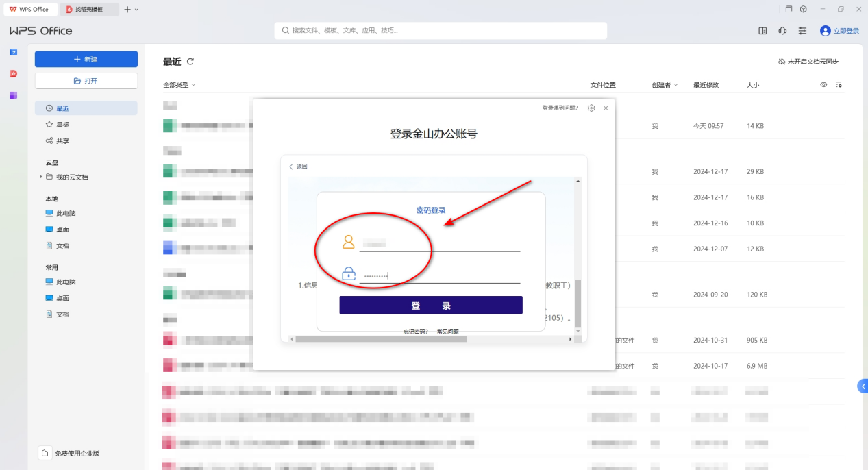
Task: Click the file row modified 今天 09:57
Action: (504, 126)
